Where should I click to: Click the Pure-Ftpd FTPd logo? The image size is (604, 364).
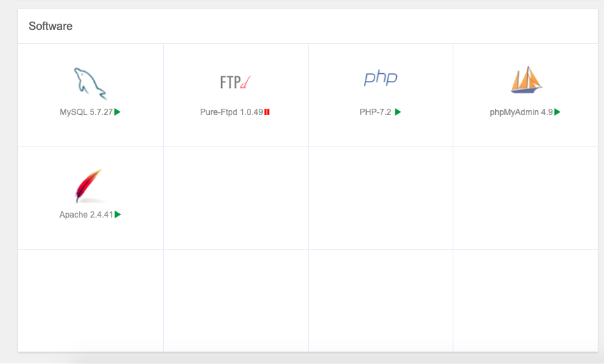tap(234, 82)
